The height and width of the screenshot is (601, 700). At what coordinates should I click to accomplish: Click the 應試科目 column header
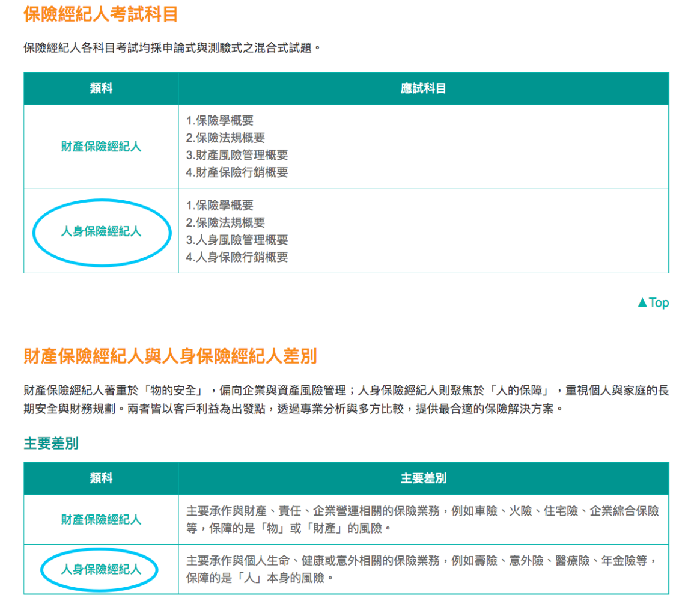(423, 88)
